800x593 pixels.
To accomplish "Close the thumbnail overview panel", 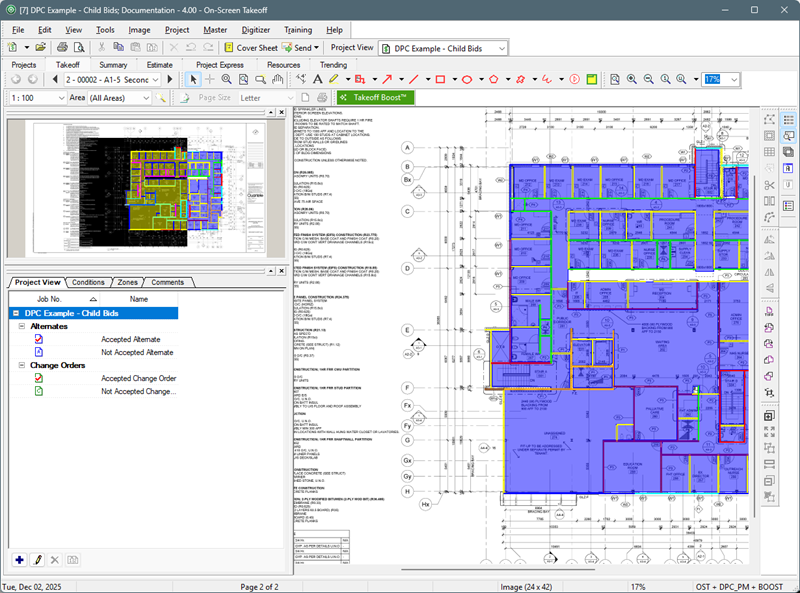I will point(282,112).
